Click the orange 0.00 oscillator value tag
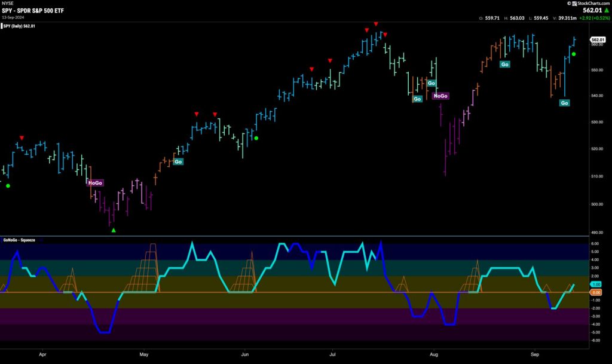Viewport: 612px width, 364px height. (x=596, y=292)
